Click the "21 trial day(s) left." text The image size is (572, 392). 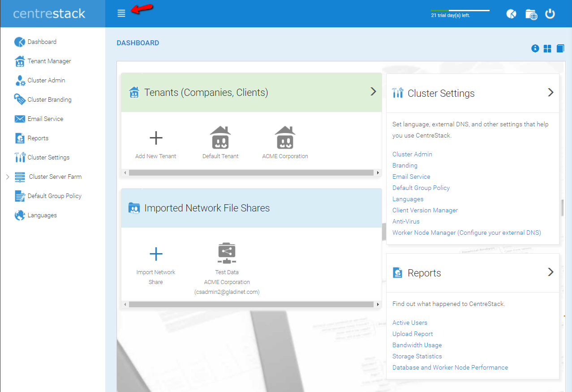click(x=451, y=15)
